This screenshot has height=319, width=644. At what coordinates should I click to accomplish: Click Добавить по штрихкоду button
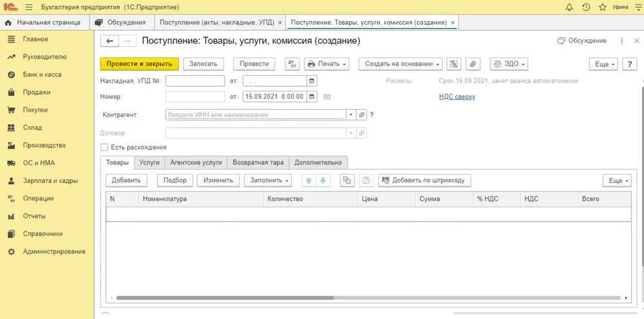click(x=425, y=180)
